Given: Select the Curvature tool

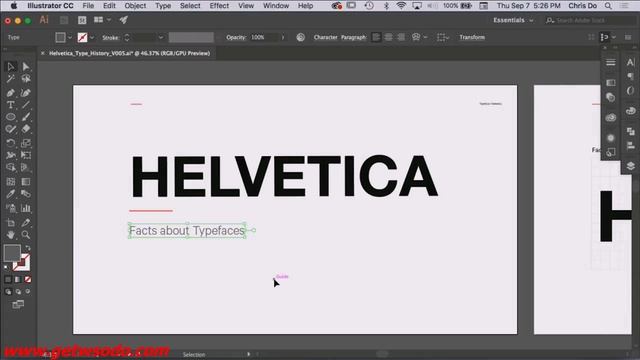Looking at the screenshot, I should tap(26, 93).
